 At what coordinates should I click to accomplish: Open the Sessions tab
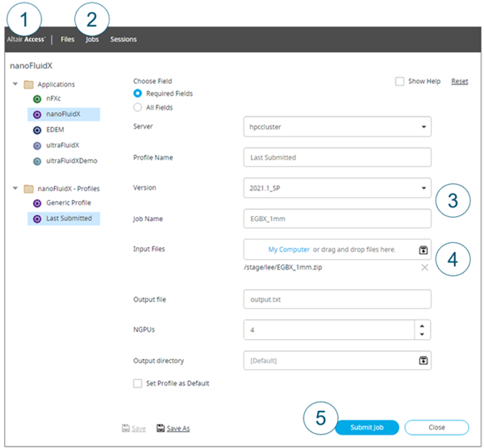pos(123,40)
